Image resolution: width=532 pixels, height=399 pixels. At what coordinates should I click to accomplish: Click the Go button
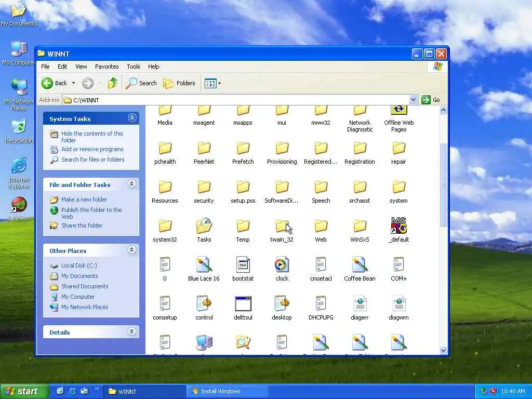pyautogui.click(x=431, y=100)
